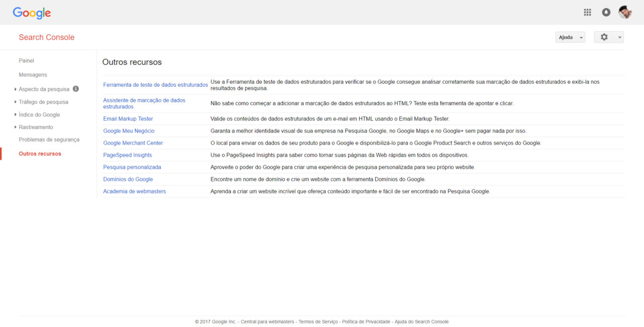644x327 pixels.
Task: Open Mensagens in sidebar
Action: (33, 75)
